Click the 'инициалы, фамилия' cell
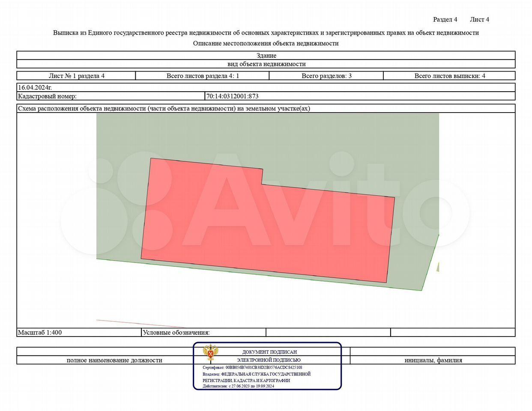The height and width of the screenshot is (411, 532). (x=433, y=360)
